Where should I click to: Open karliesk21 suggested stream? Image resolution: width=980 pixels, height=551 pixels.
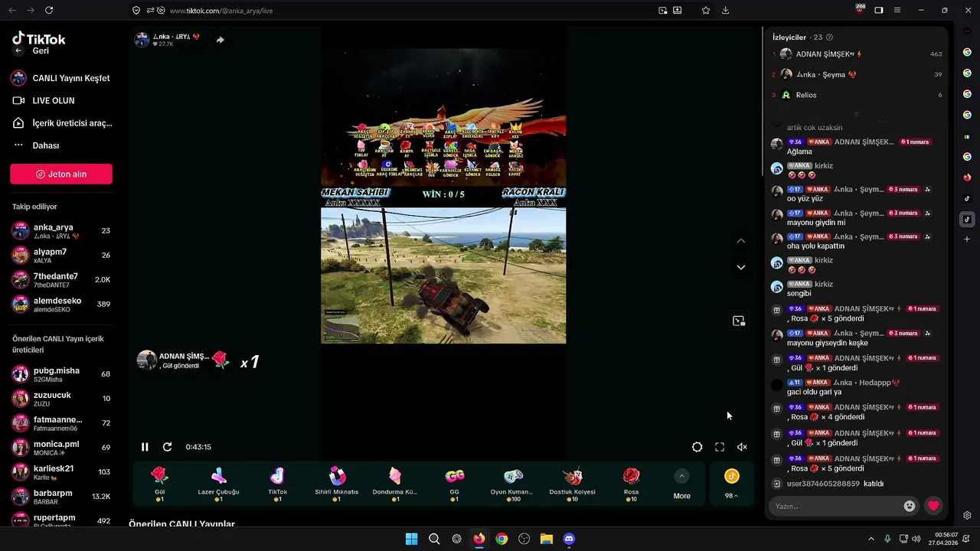(61, 472)
